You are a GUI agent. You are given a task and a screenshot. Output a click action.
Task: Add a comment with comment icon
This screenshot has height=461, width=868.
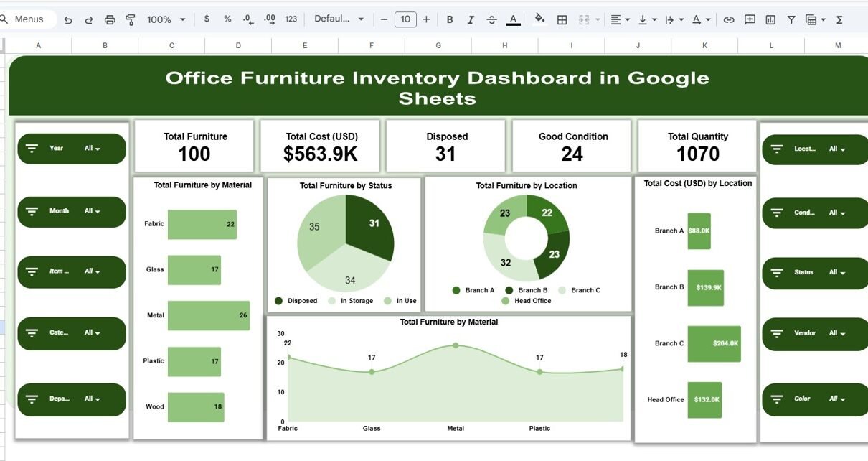tap(750, 19)
